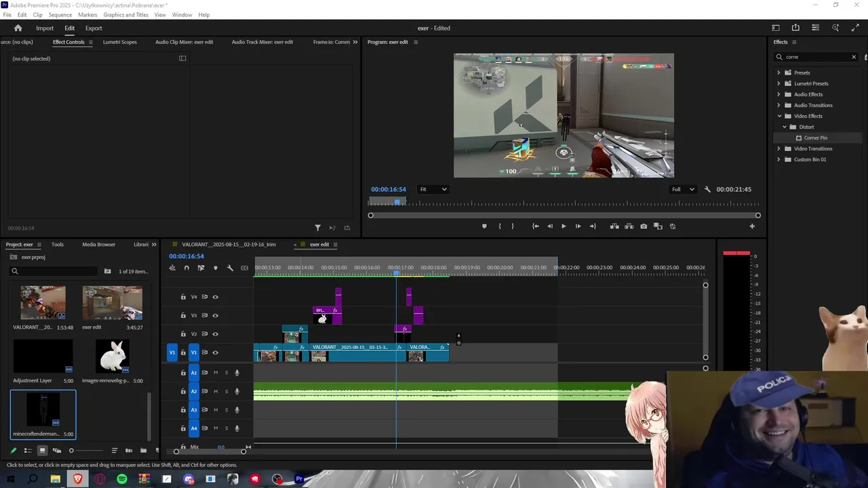Switch to the Media Browser tab
This screenshot has height=488, width=868.
[x=99, y=245]
